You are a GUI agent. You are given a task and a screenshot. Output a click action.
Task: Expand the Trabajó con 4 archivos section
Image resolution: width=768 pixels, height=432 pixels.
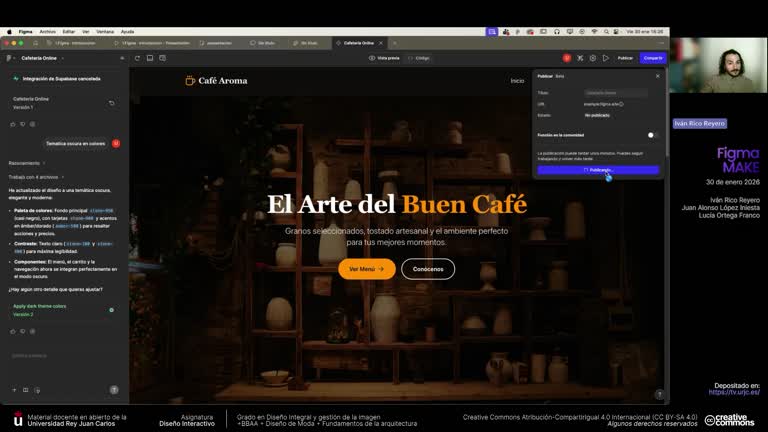(36, 177)
